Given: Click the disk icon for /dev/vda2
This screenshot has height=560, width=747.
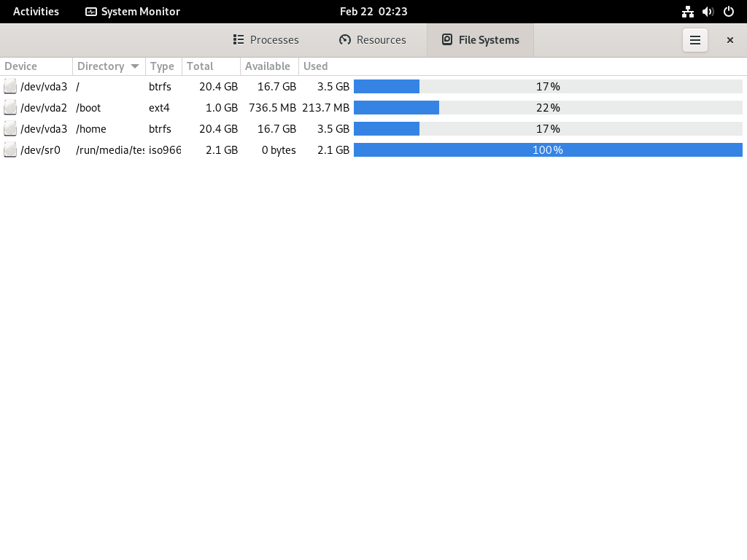Looking at the screenshot, I should (10, 108).
